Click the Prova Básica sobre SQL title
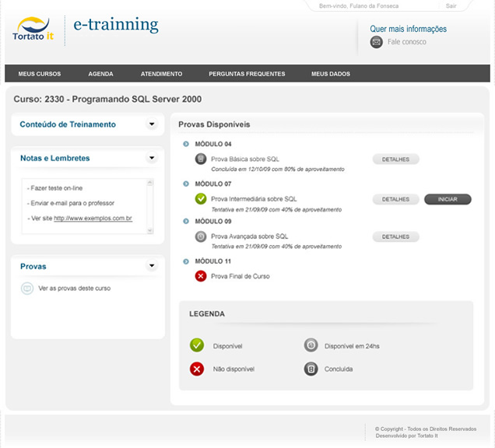The image size is (495, 448). tap(245, 159)
